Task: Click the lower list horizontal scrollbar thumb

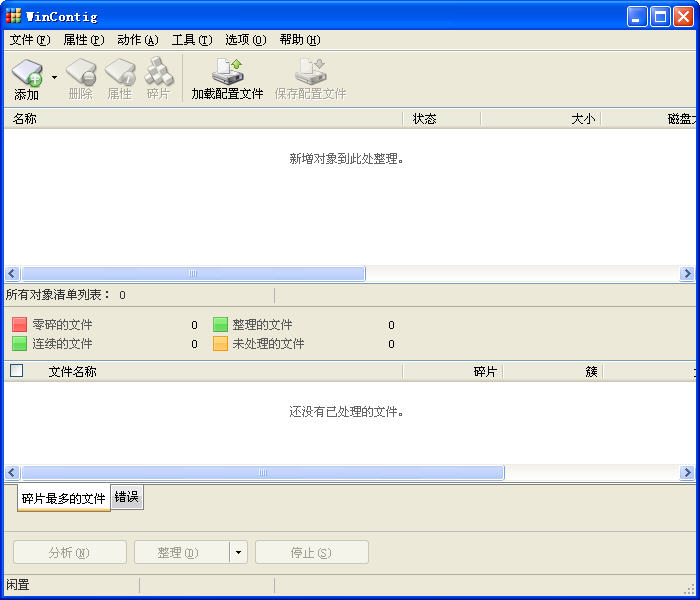Action: pos(263,472)
